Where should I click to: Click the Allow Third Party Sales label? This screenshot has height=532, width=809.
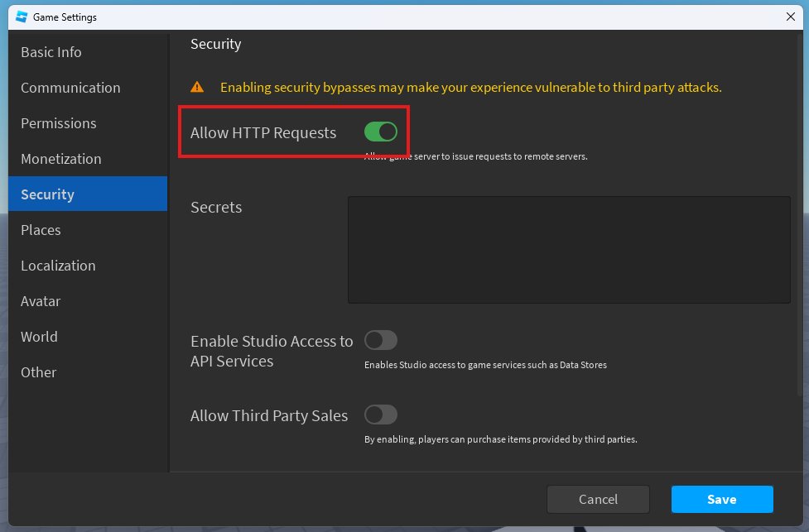tap(269, 415)
